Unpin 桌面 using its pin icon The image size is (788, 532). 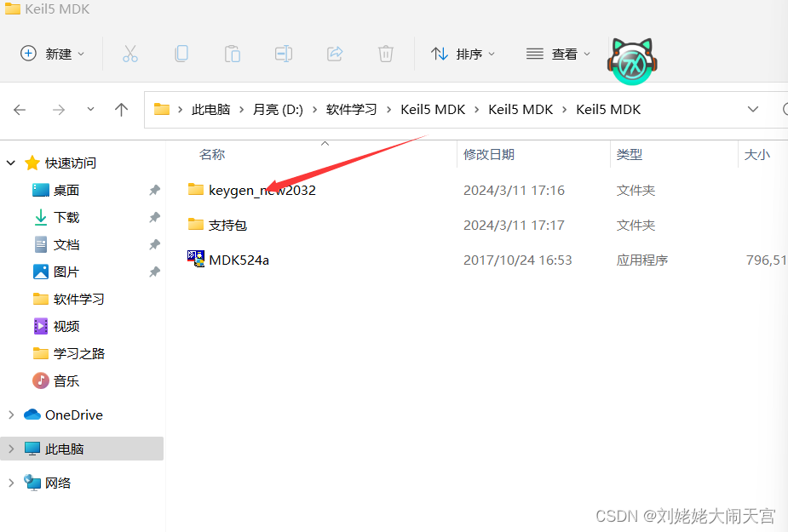[x=154, y=191]
